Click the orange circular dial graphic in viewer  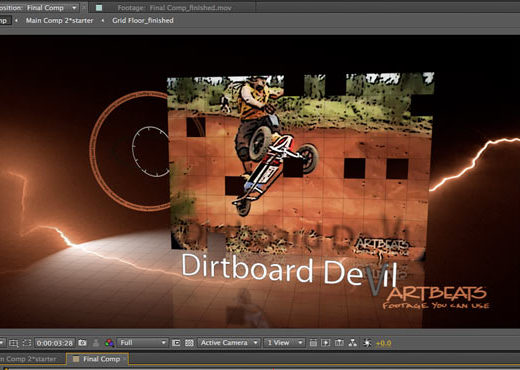[x=130, y=151]
